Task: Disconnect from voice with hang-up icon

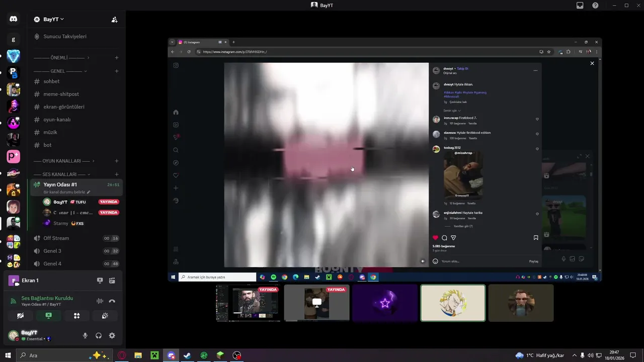Action: (112, 301)
